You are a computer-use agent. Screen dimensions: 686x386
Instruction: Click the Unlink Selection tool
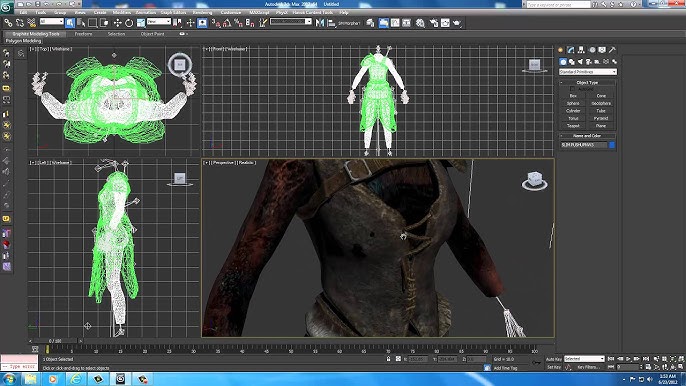pos(20,23)
